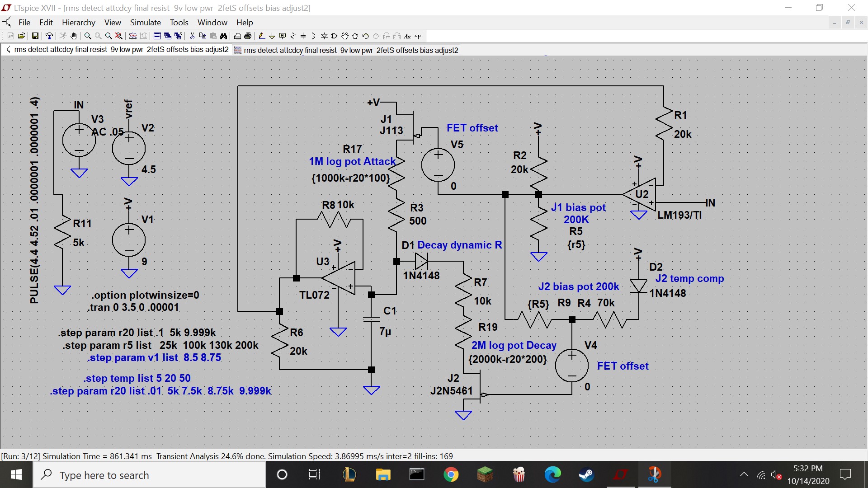Select the Place Inductor tool

(313, 36)
